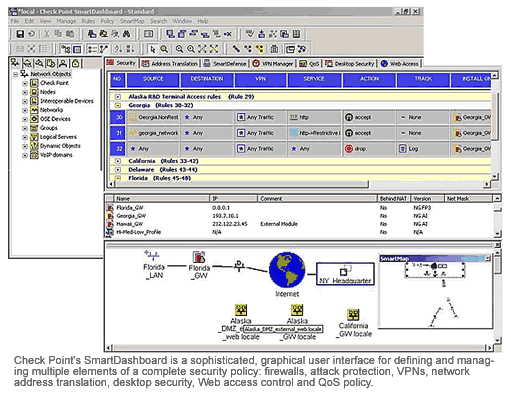Click the Florida_LAN network icon
511x394 pixels.
pos(152,256)
